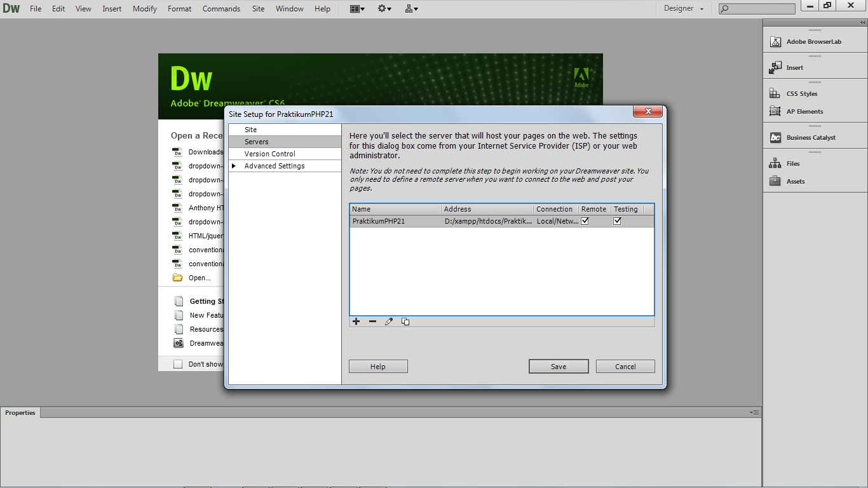Collapse the right panel dock with the double arrows
The height and width of the screenshot is (488, 868).
coord(863,23)
